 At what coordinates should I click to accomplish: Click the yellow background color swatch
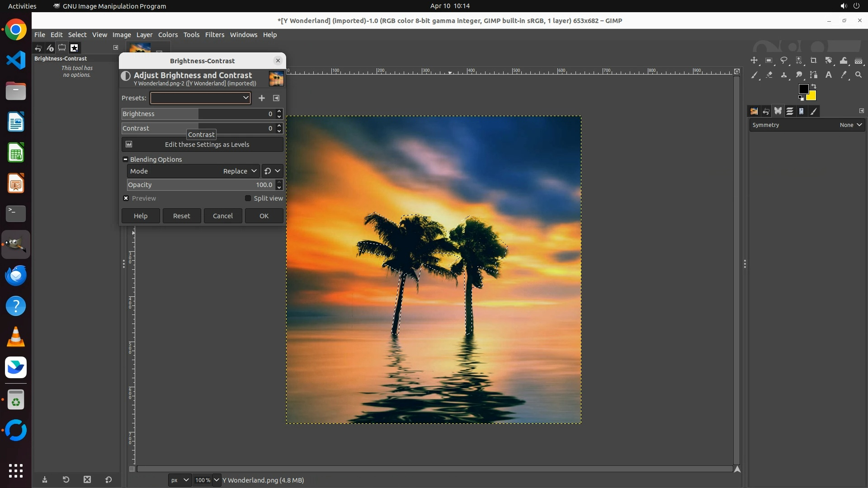pos(812,97)
